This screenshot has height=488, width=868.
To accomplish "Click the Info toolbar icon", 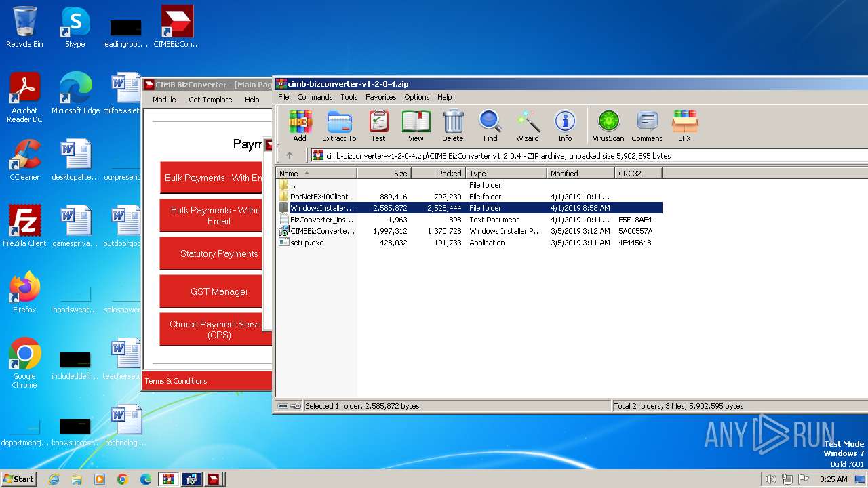I will (565, 126).
